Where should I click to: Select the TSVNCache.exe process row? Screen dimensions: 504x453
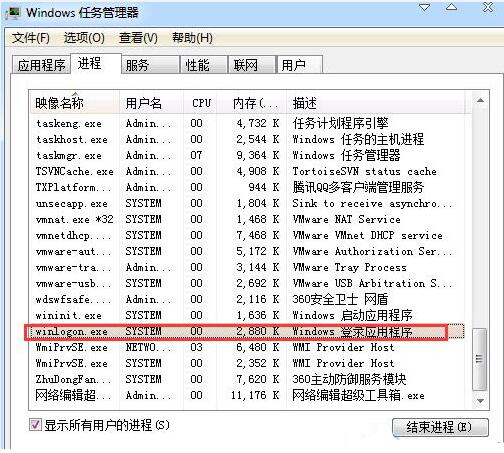[x=247, y=171]
